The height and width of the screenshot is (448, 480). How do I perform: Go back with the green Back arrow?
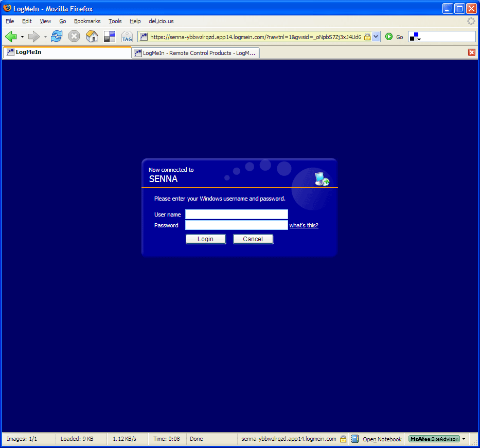[x=11, y=37]
